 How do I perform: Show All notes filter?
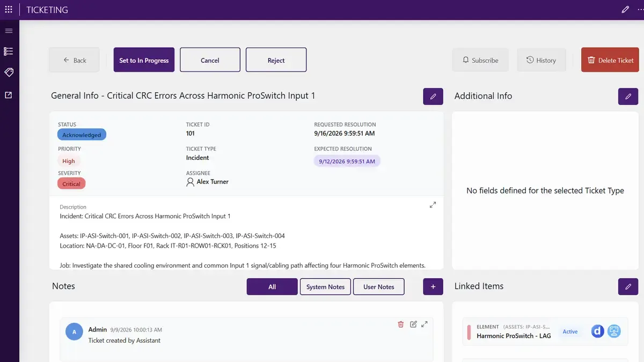click(x=272, y=287)
